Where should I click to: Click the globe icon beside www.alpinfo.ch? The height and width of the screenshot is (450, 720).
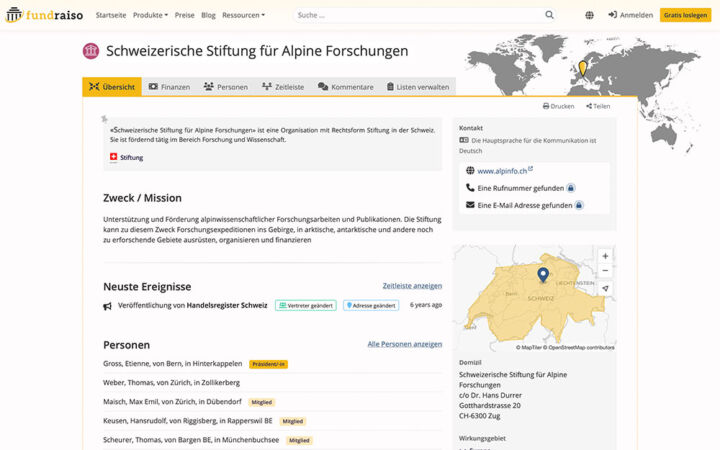coord(470,170)
